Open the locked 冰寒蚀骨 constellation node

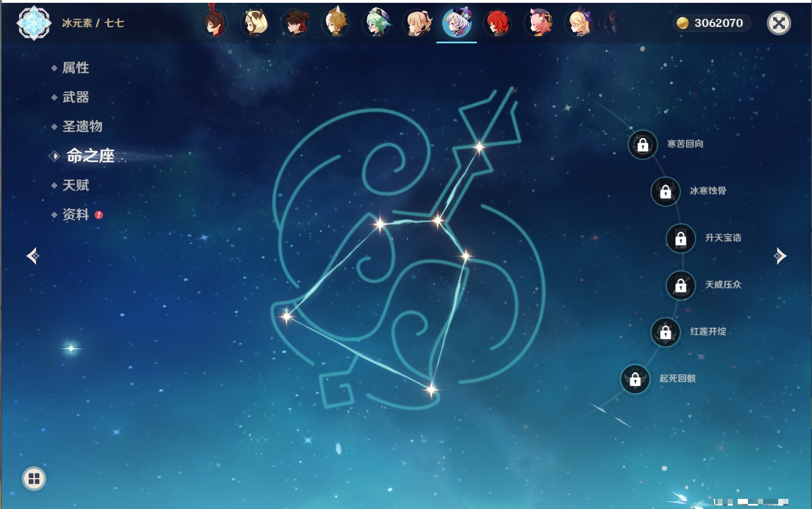pos(666,191)
